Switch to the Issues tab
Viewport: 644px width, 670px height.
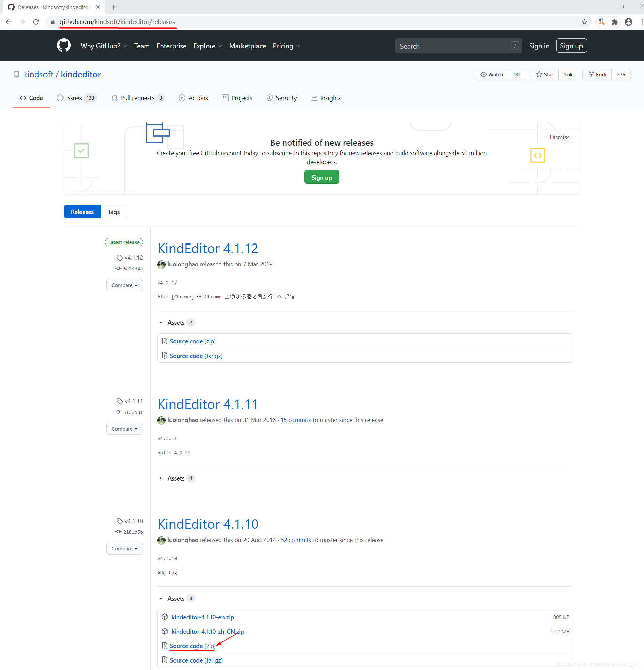[x=77, y=98]
